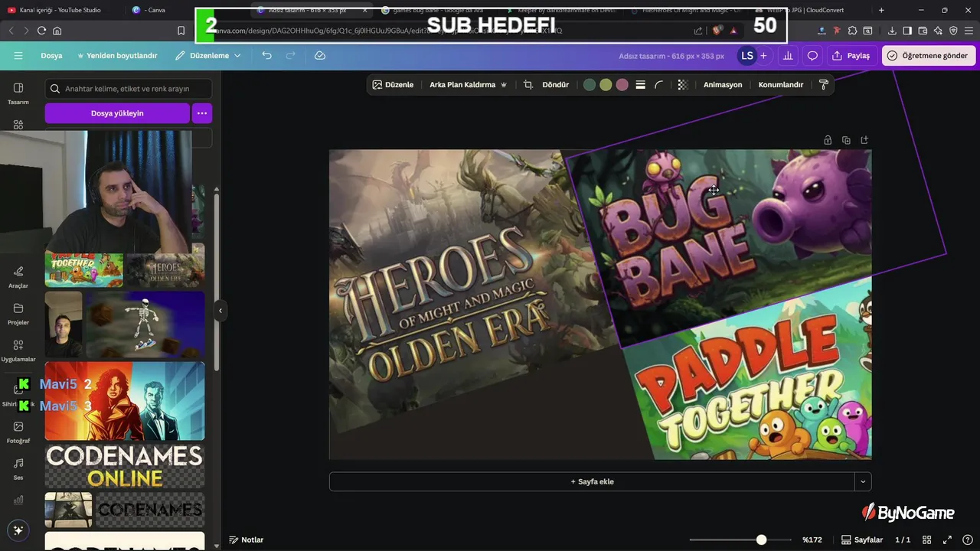980x551 pixels.
Task: Open the Canva hamburger main menu
Action: pos(18,56)
